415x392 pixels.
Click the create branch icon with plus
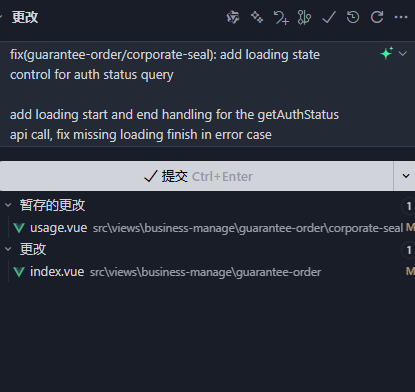point(281,18)
